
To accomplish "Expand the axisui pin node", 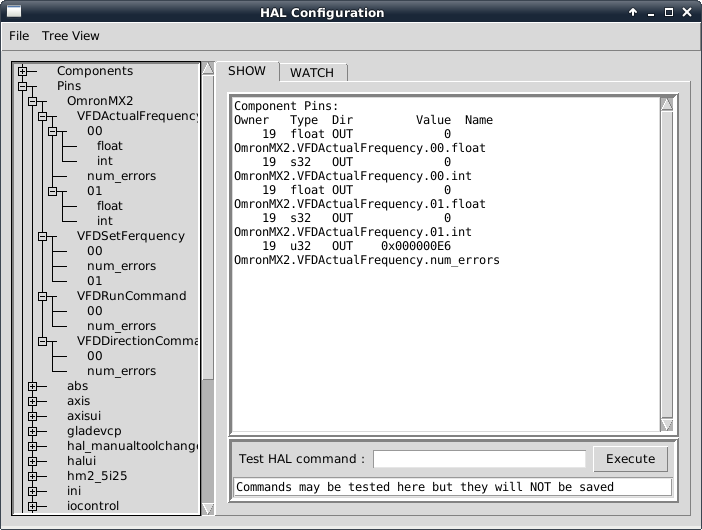I will point(32,416).
